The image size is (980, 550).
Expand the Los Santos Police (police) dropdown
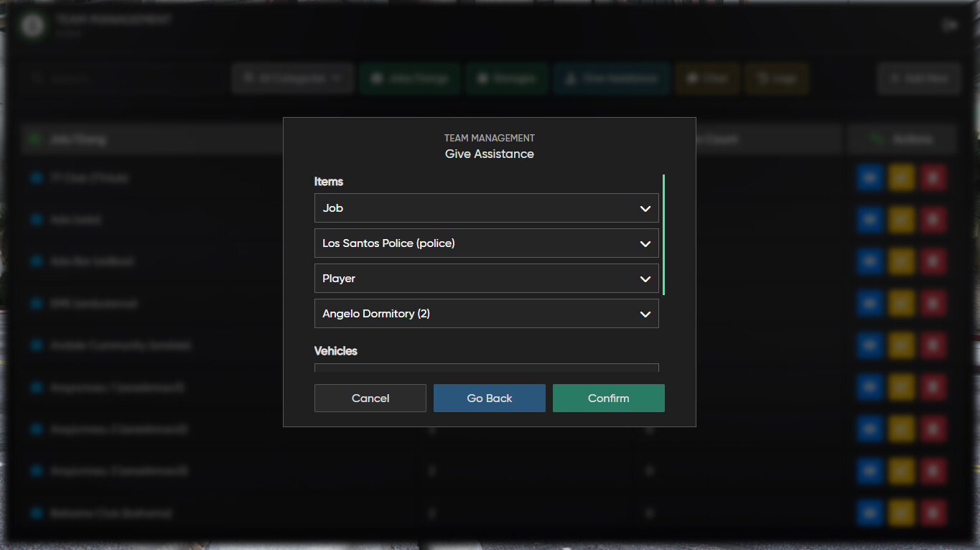486,243
